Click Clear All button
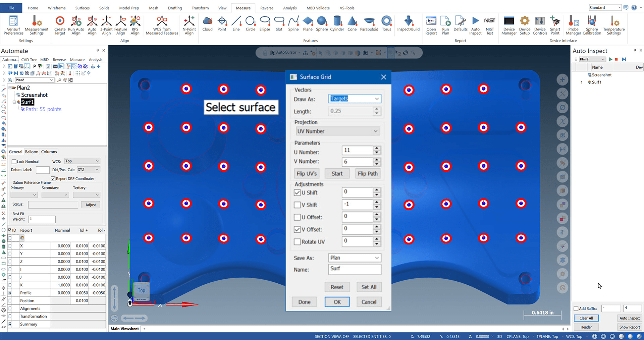Image resolution: width=644 pixels, height=340 pixels. coord(586,318)
